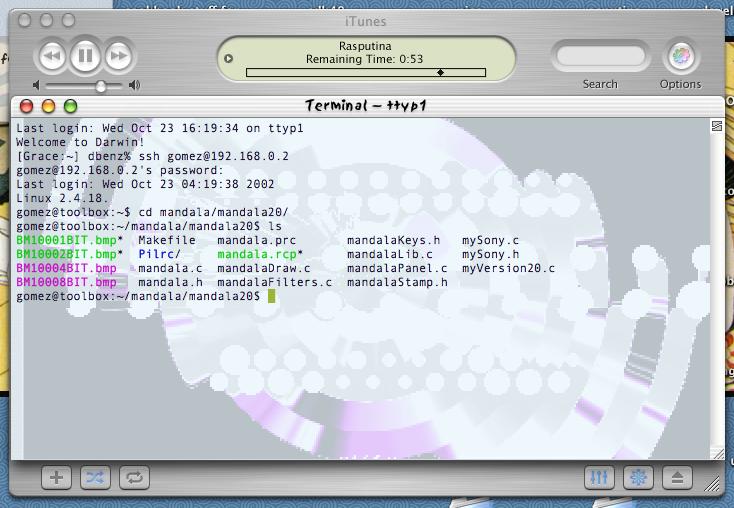Click the Rasputina song title in display

(x=365, y=46)
